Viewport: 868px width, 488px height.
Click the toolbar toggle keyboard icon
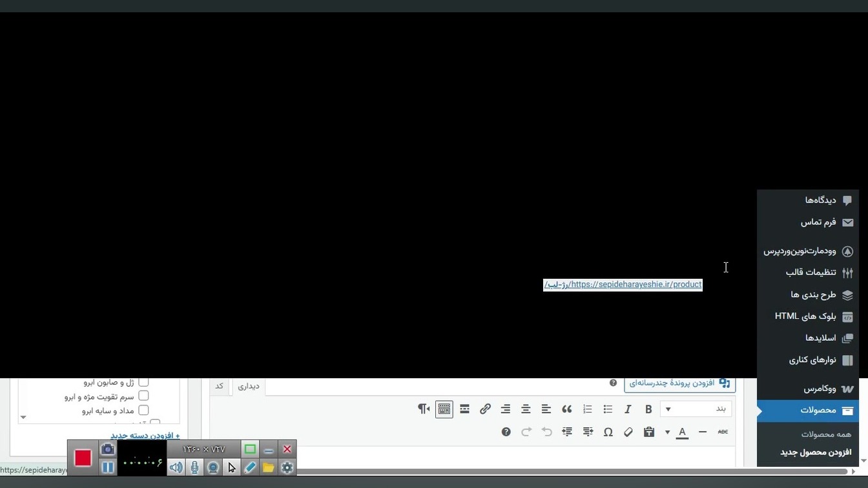[x=444, y=409]
